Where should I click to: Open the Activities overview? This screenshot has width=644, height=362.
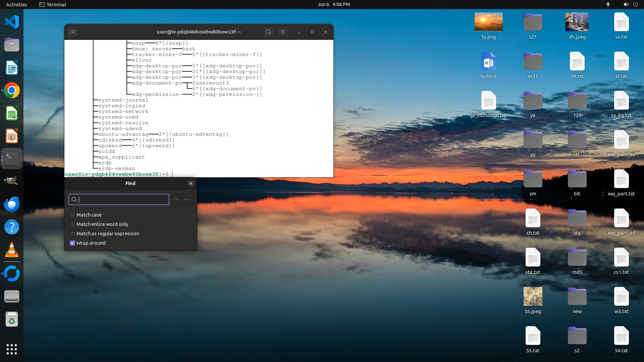(16, 4)
